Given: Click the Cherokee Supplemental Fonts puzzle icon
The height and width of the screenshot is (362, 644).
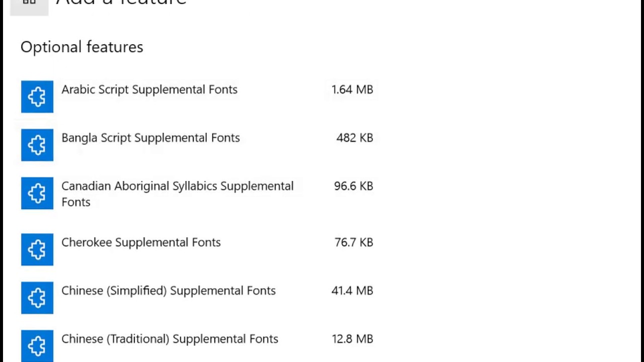Looking at the screenshot, I should (x=37, y=249).
